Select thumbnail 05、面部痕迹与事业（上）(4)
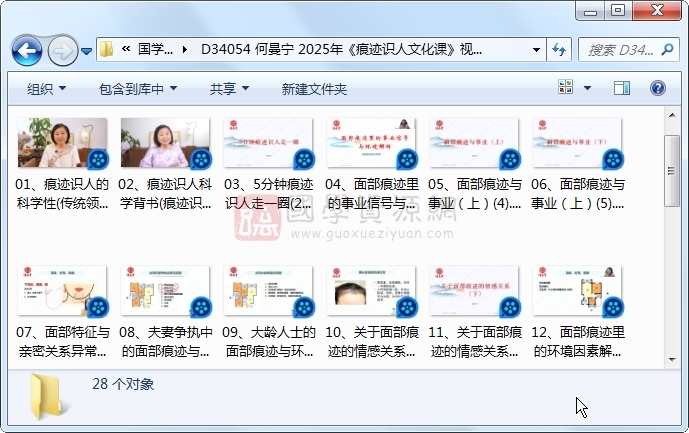This screenshot has height=433, width=689. [x=474, y=142]
